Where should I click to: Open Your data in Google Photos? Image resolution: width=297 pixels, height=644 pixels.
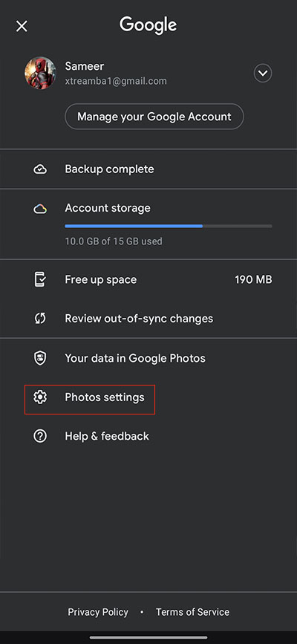148,358
